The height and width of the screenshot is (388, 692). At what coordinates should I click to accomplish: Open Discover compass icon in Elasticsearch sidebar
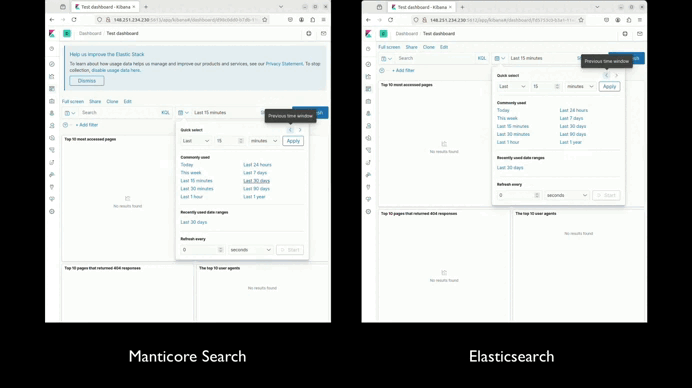pos(369,64)
